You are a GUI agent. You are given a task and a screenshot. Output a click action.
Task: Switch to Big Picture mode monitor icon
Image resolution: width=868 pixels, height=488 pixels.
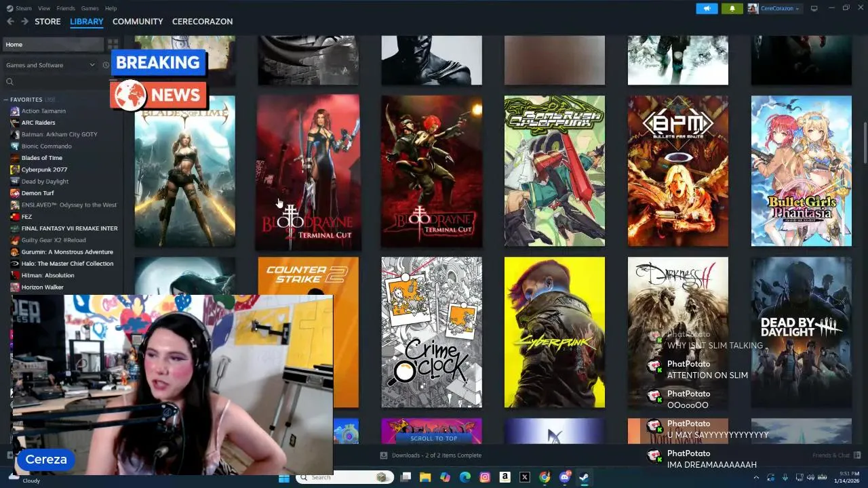814,8
